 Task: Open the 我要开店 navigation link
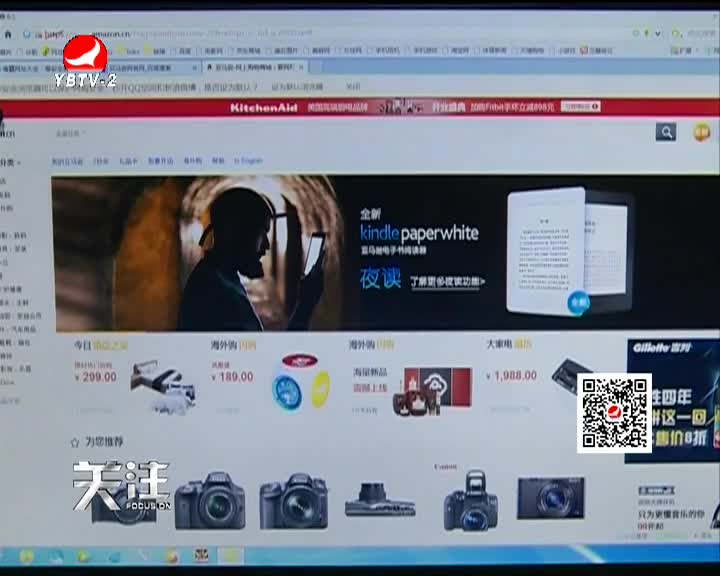tap(161, 161)
